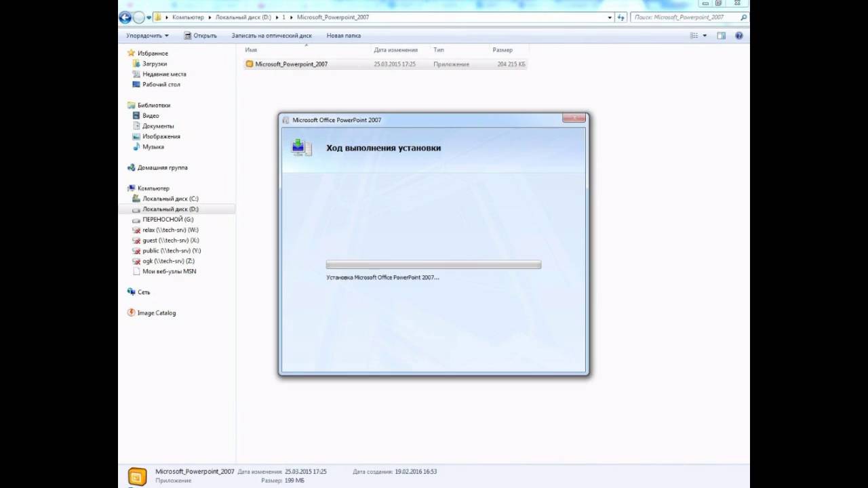Open network drive 'guest (\\tech-srv) (X:)'
The height and width of the screenshot is (488, 868).
170,241
